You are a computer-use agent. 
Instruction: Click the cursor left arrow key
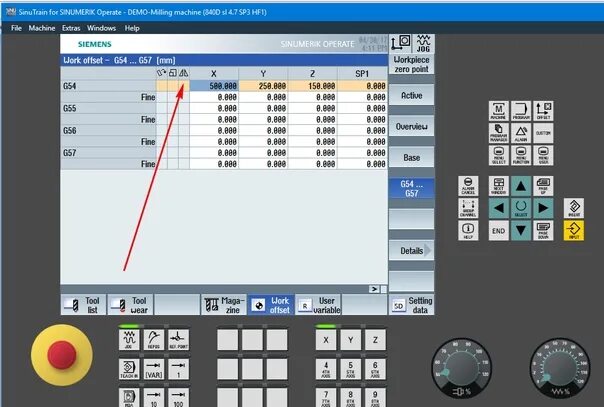[x=498, y=208]
